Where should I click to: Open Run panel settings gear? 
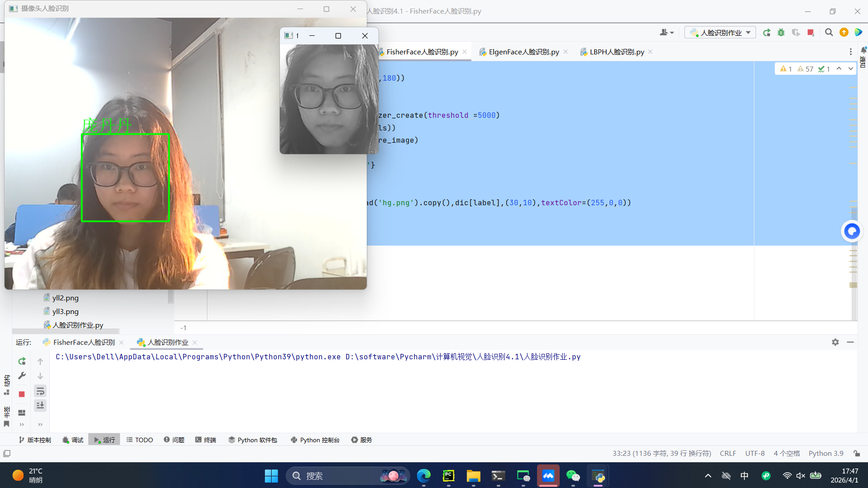coord(835,342)
